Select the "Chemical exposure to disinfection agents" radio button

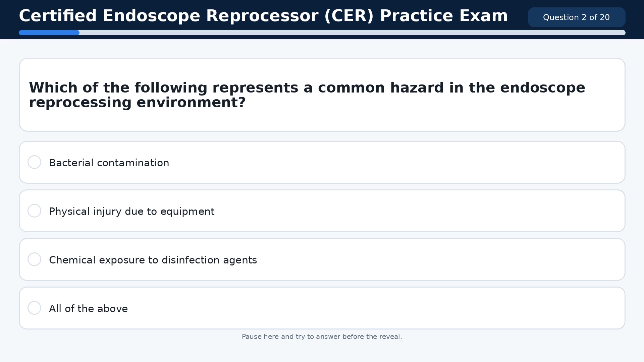coord(34,259)
